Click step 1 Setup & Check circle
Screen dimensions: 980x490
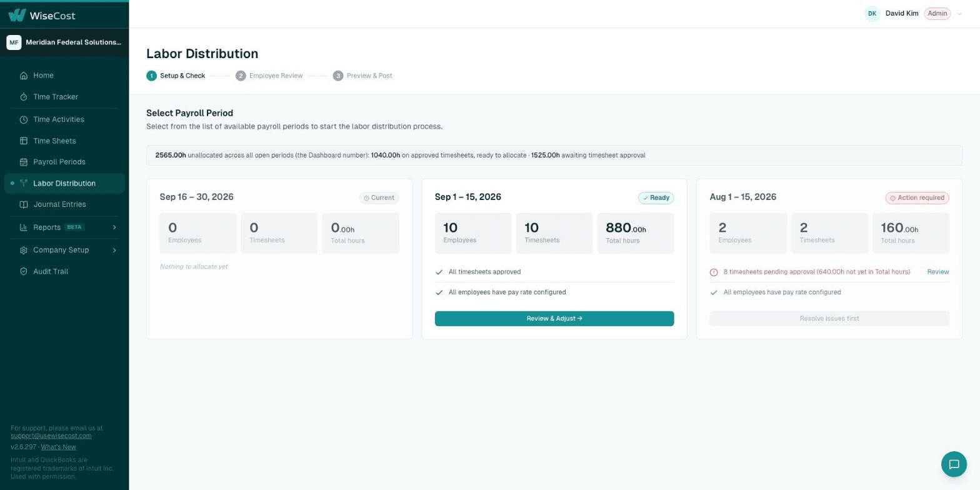click(151, 76)
